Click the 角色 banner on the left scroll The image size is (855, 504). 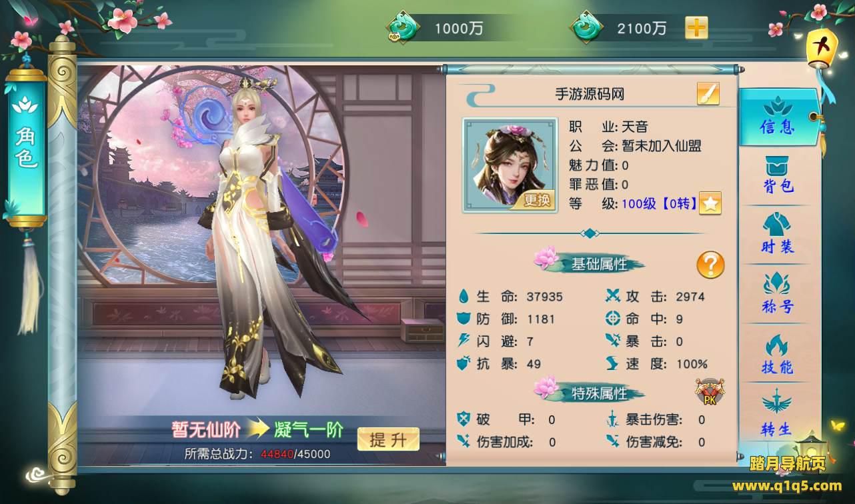tap(27, 147)
